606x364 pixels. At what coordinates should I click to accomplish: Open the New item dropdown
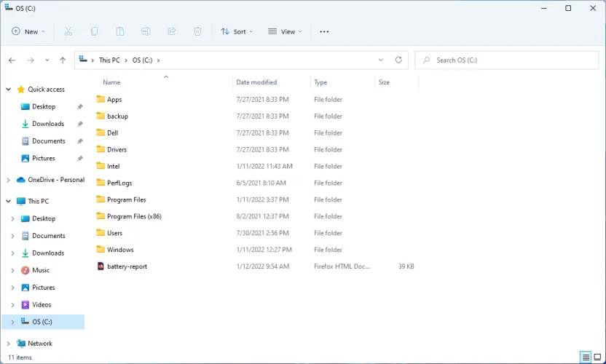pyautogui.click(x=28, y=31)
